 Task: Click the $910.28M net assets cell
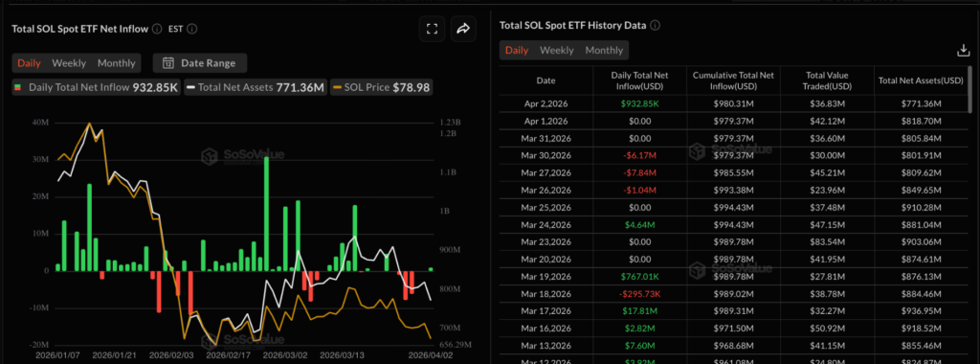[x=921, y=208]
